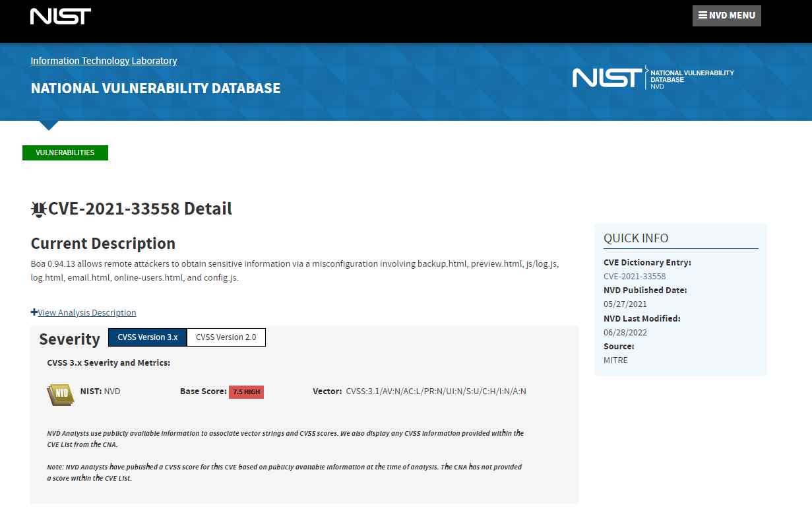Click the gold NVD book badge icon
The width and height of the screenshot is (812, 513).
click(x=61, y=393)
